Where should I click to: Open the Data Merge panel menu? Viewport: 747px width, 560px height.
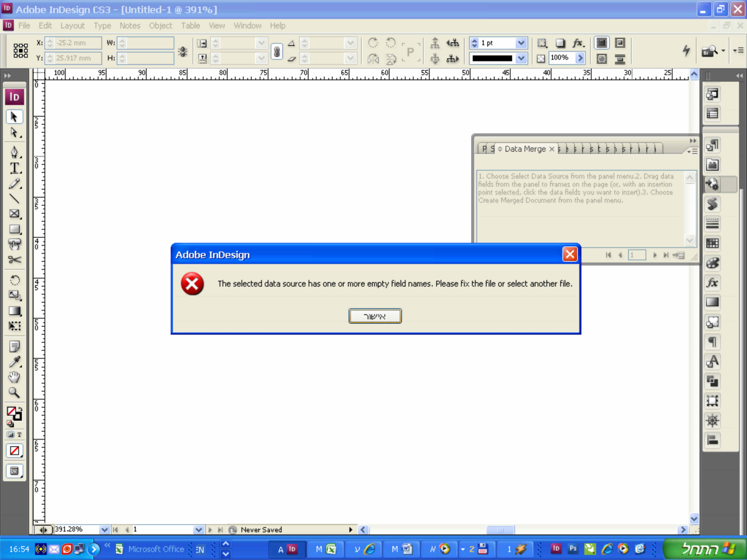(692, 152)
